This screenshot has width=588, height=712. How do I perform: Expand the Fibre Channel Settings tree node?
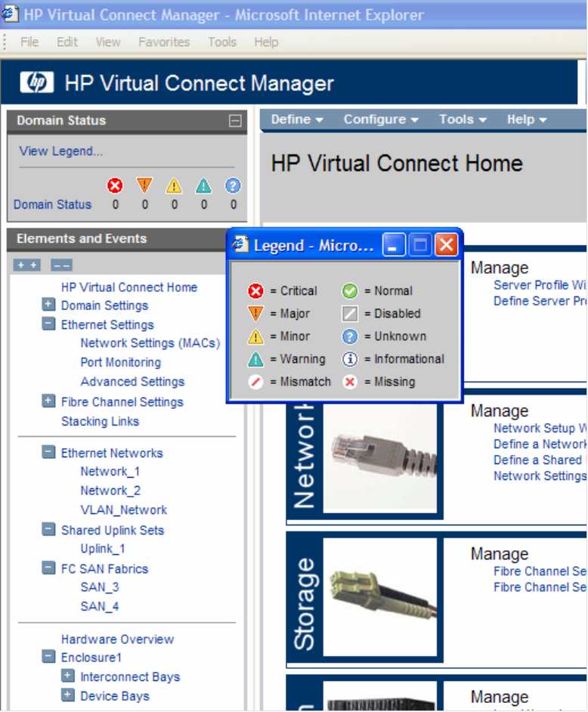point(48,401)
